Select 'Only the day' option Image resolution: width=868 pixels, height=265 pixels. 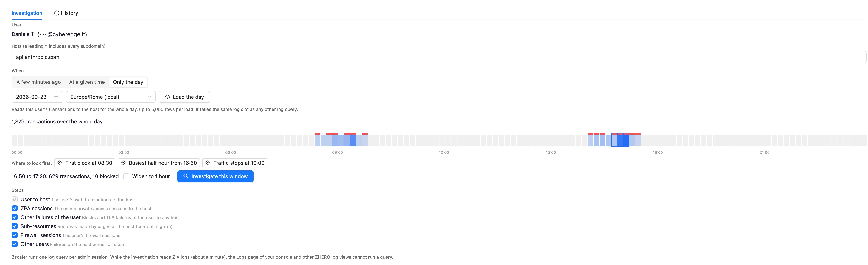pyautogui.click(x=128, y=82)
